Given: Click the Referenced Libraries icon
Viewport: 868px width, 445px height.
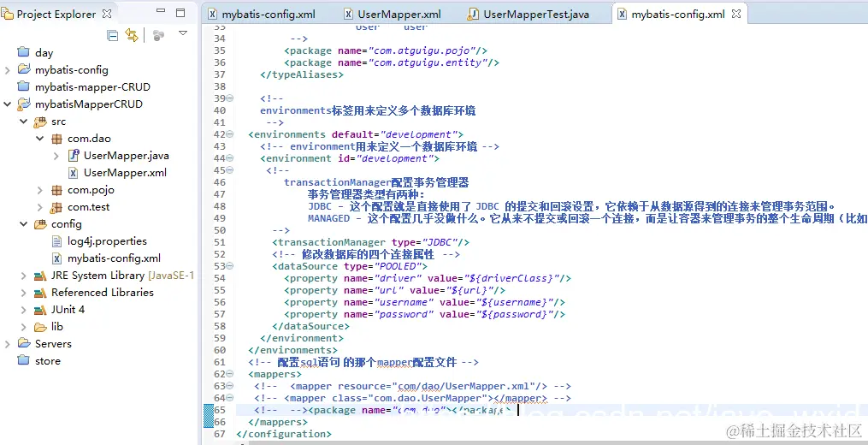Looking at the screenshot, I should [40, 293].
